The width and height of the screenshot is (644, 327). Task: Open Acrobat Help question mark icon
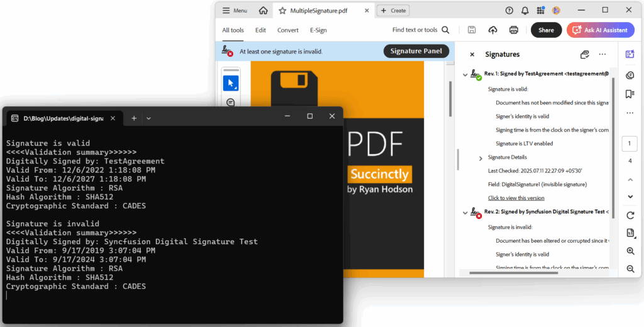point(509,11)
